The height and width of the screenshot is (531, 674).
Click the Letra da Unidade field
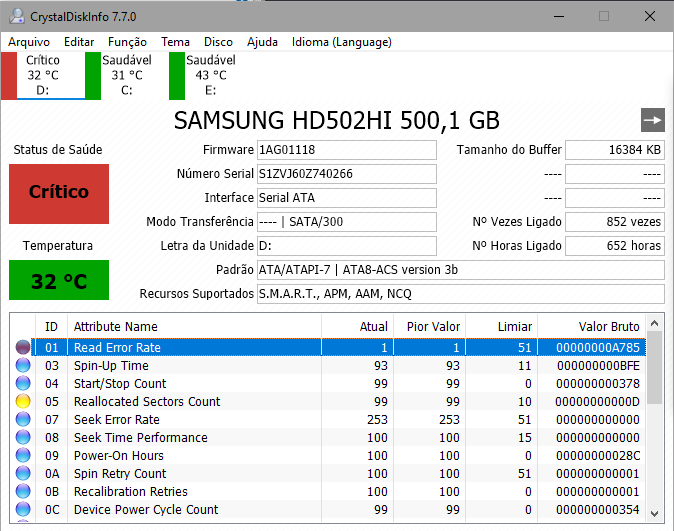[x=347, y=246]
